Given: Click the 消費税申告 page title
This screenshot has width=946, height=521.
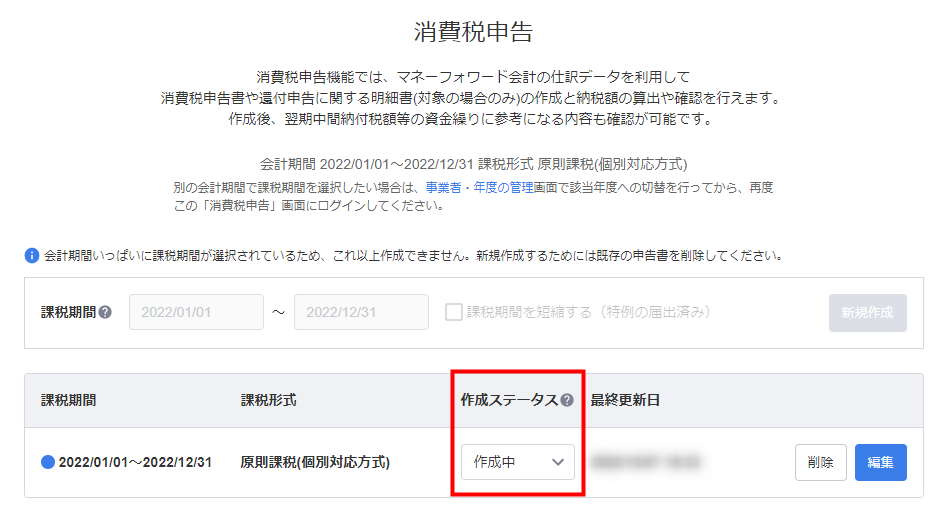Looking at the screenshot, I should pyautogui.click(x=473, y=32).
